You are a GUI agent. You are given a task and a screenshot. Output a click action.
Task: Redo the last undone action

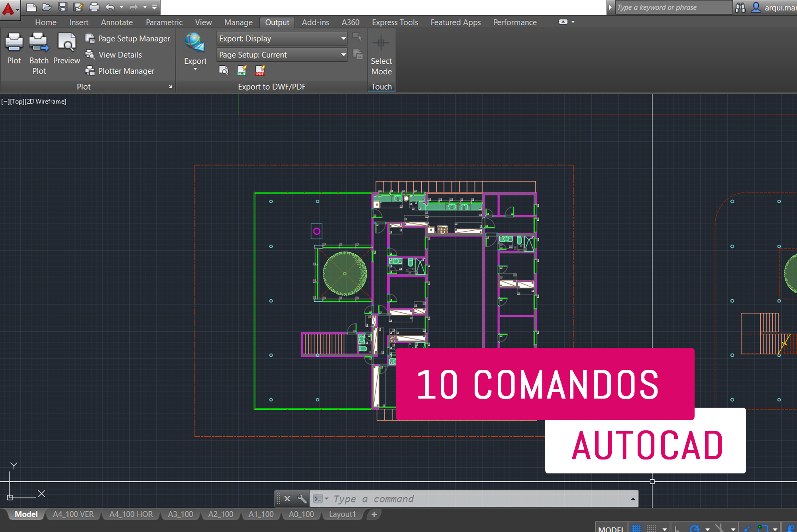tap(133, 7)
